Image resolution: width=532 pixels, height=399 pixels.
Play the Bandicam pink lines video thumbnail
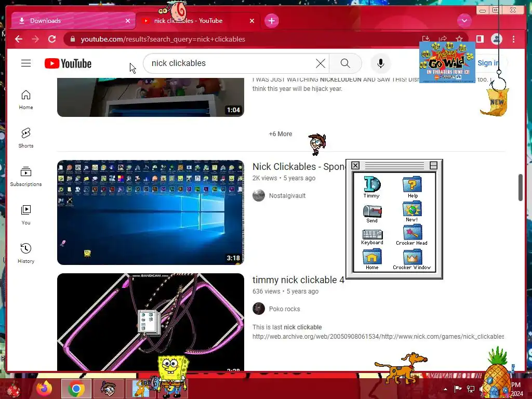(150, 322)
